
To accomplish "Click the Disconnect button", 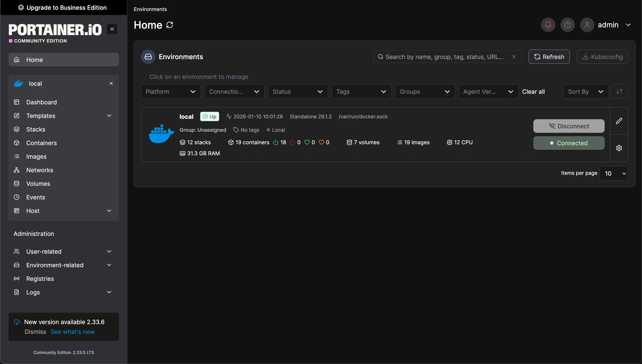I will (x=569, y=126).
